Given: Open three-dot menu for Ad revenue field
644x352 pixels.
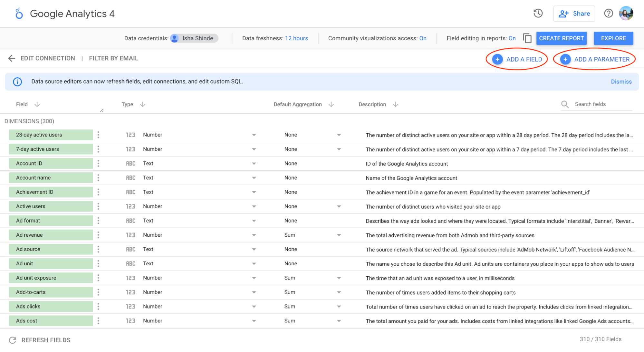Looking at the screenshot, I should point(98,235).
